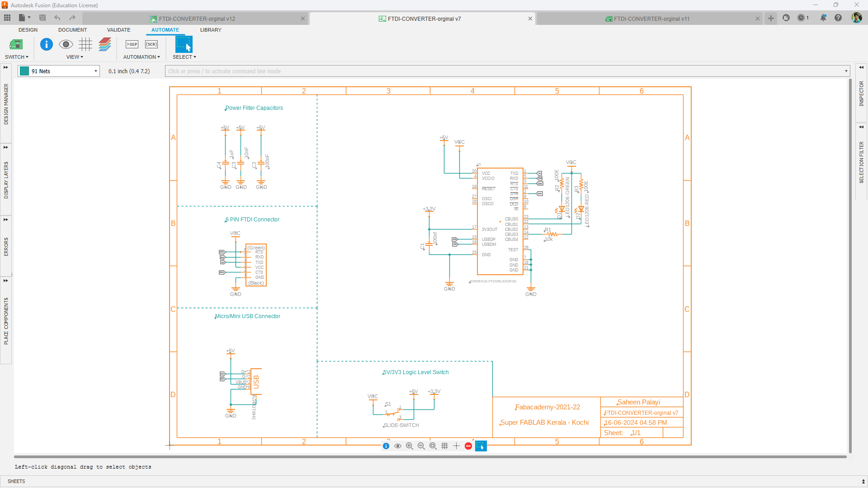Open the FTDI-CONVERTER-orginal v11 document tab
The height and width of the screenshot is (488, 868).
pos(650,19)
